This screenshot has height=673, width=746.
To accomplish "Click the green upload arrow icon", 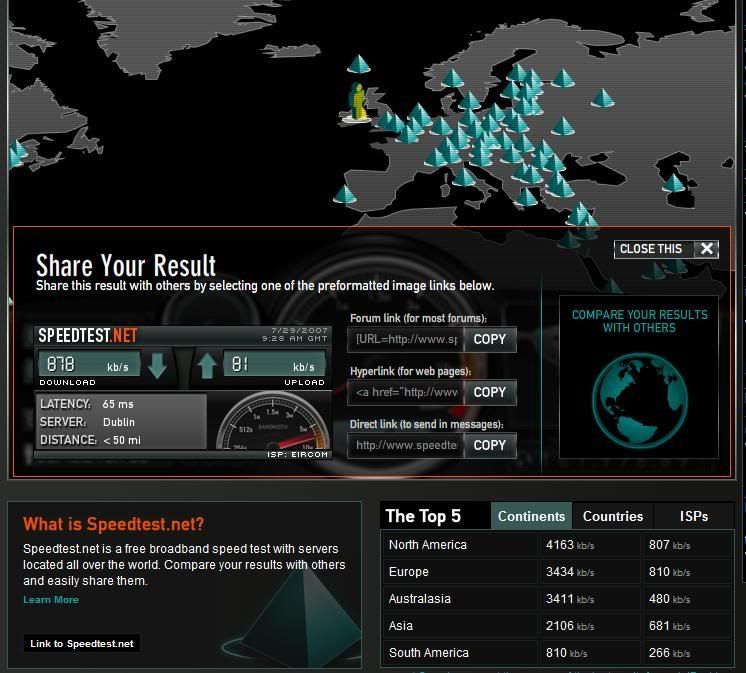I will (207, 366).
